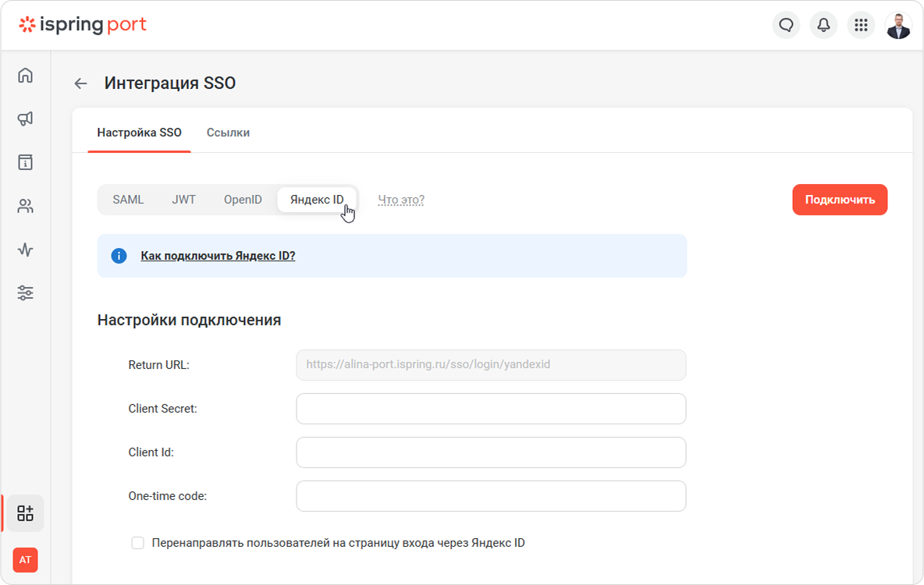Select the JWT protocol option
Image resolution: width=924 pixels, height=585 pixels.
(x=184, y=200)
